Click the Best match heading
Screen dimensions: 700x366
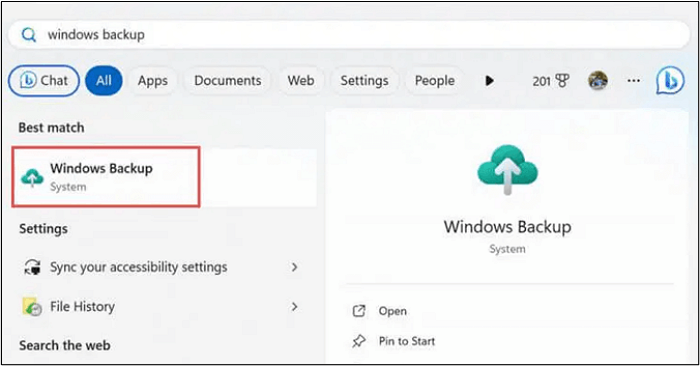[x=51, y=128]
